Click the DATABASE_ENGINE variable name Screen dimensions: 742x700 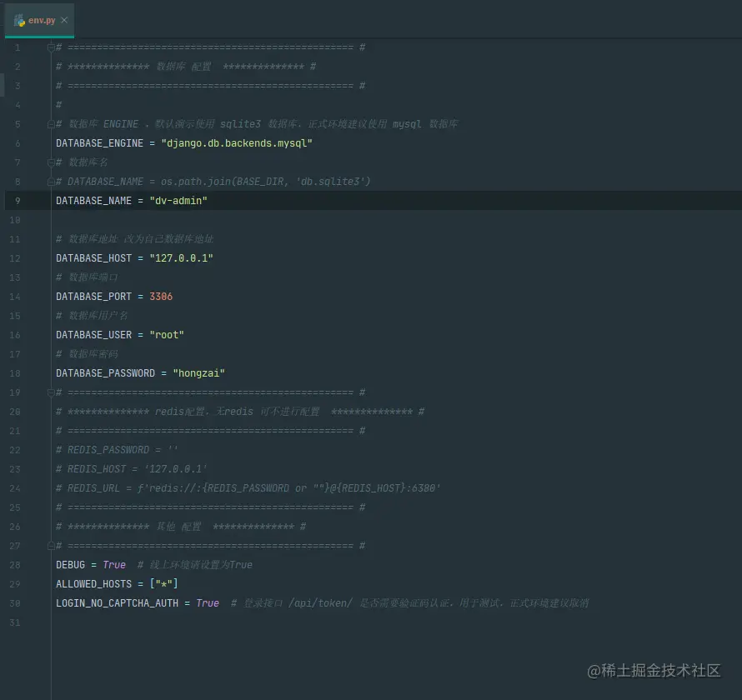(99, 143)
